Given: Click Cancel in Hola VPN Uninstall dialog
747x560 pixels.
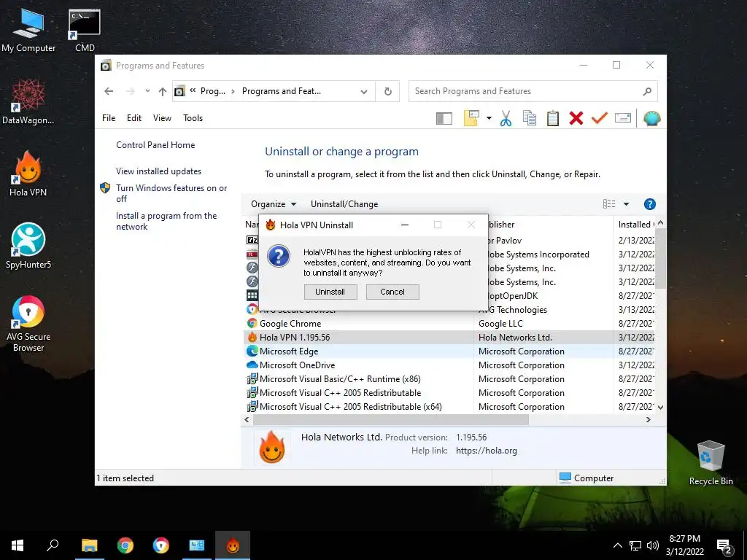Looking at the screenshot, I should coord(392,292).
